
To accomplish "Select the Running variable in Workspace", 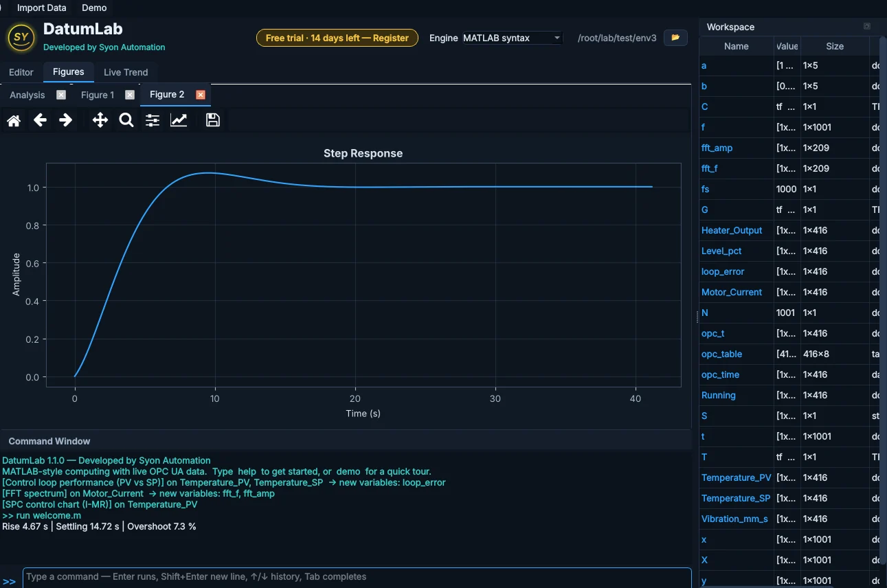I will click(x=719, y=395).
